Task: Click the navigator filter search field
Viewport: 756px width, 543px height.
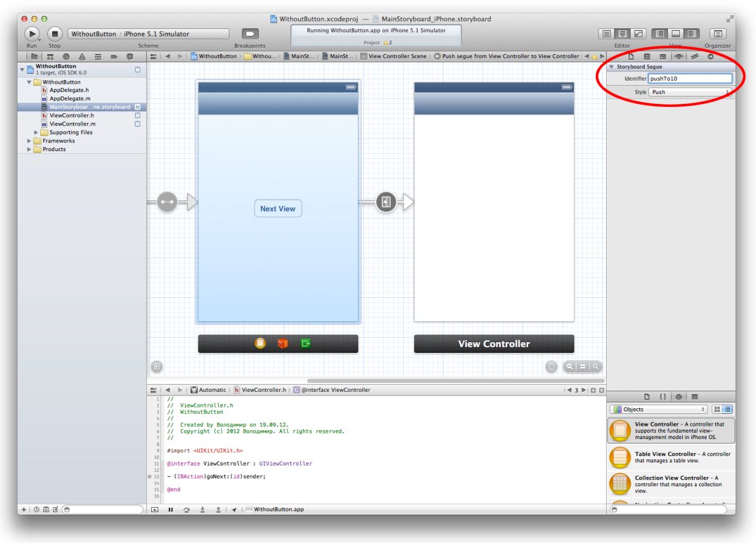Action: coord(103,509)
